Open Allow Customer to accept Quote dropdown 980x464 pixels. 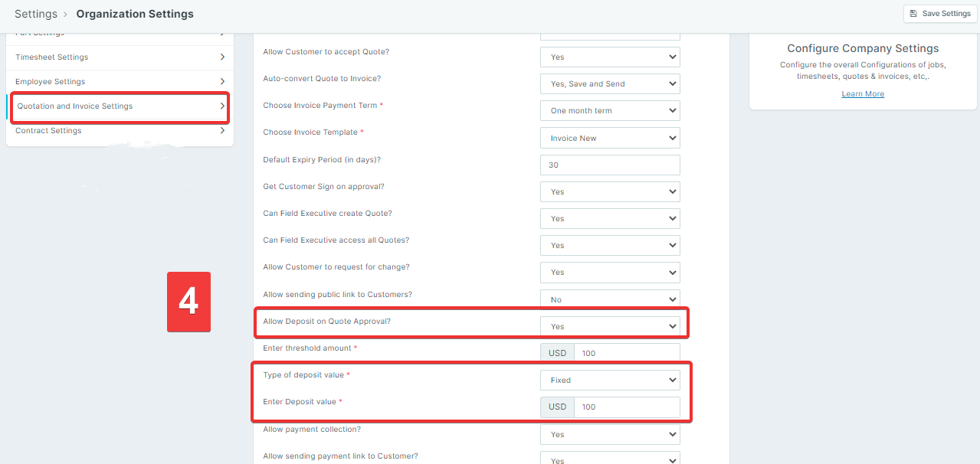[x=610, y=57]
